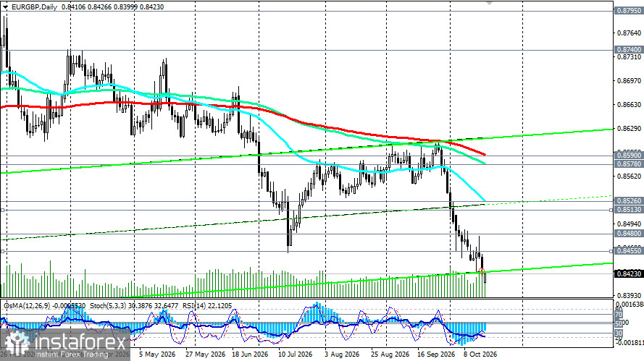Click the 0.84550 price level label
The image size is (644, 361).
[x=629, y=251]
